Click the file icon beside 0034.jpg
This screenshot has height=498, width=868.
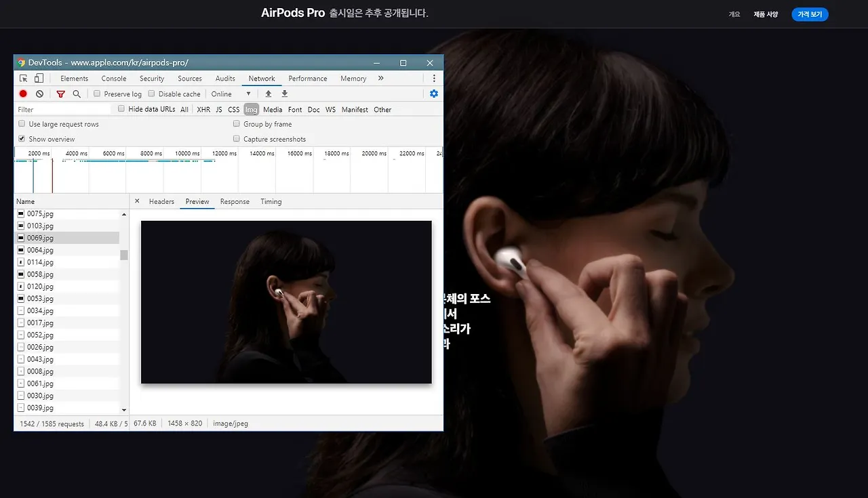20,311
